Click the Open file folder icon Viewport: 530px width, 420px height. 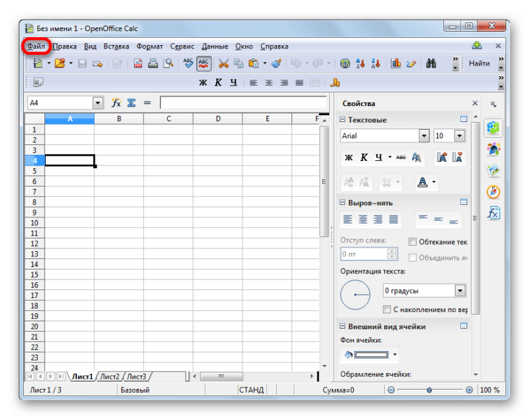[60, 63]
